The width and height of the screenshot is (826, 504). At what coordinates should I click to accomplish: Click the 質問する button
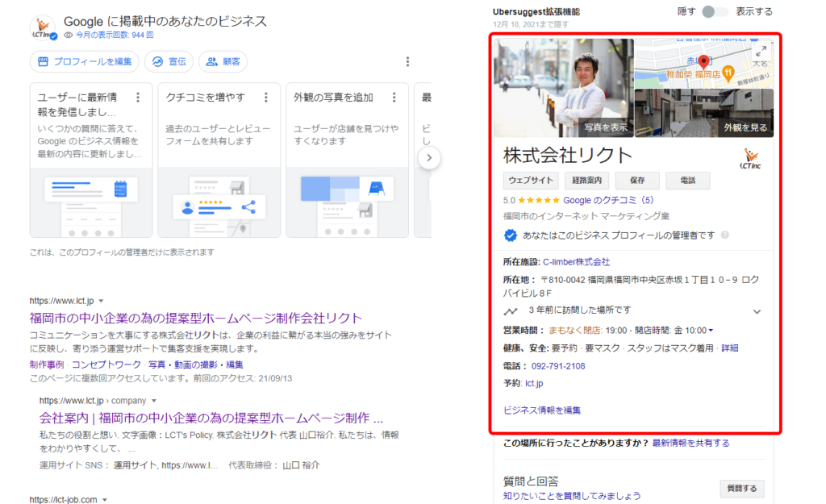[x=742, y=489]
